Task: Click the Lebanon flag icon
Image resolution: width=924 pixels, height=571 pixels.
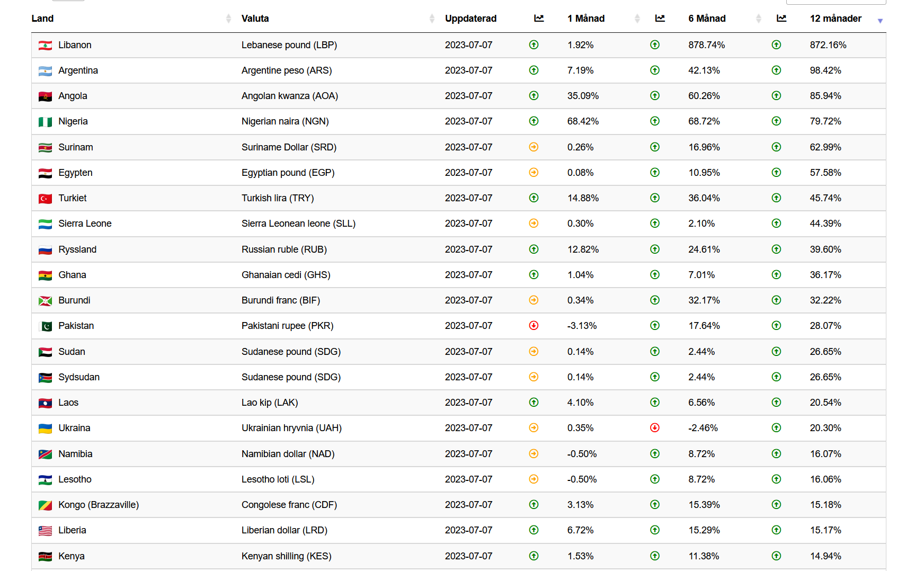Action: [45, 46]
